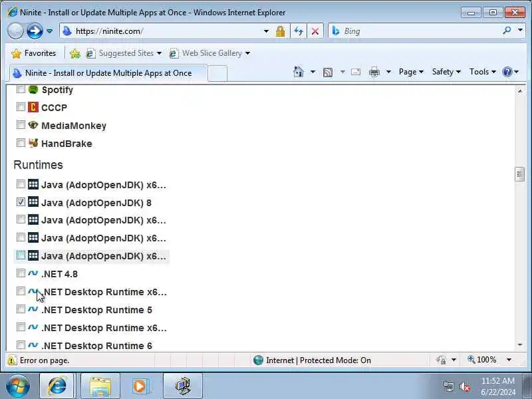Open Windows Explorer folder on taskbar
The height and width of the screenshot is (399, 532).
click(100, 386)
